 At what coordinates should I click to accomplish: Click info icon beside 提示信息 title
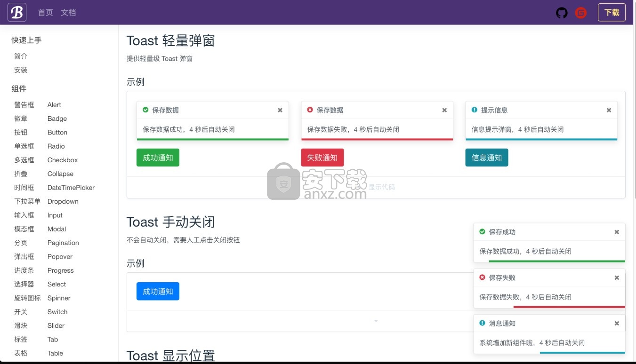click(x=474, y=110)
